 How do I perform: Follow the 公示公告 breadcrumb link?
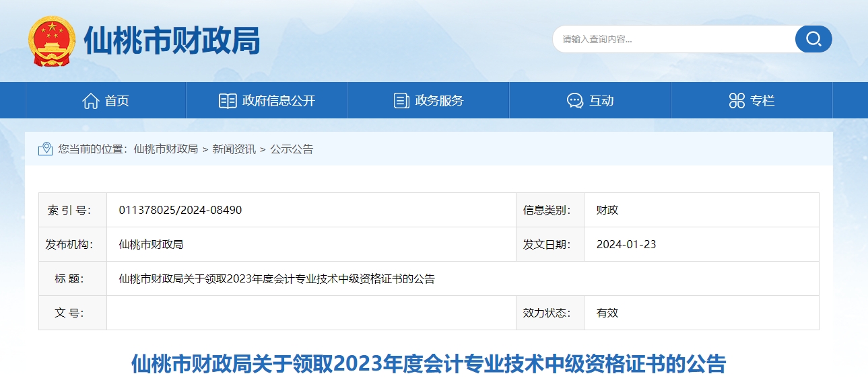pyautogui.click(x=292, y=149)
